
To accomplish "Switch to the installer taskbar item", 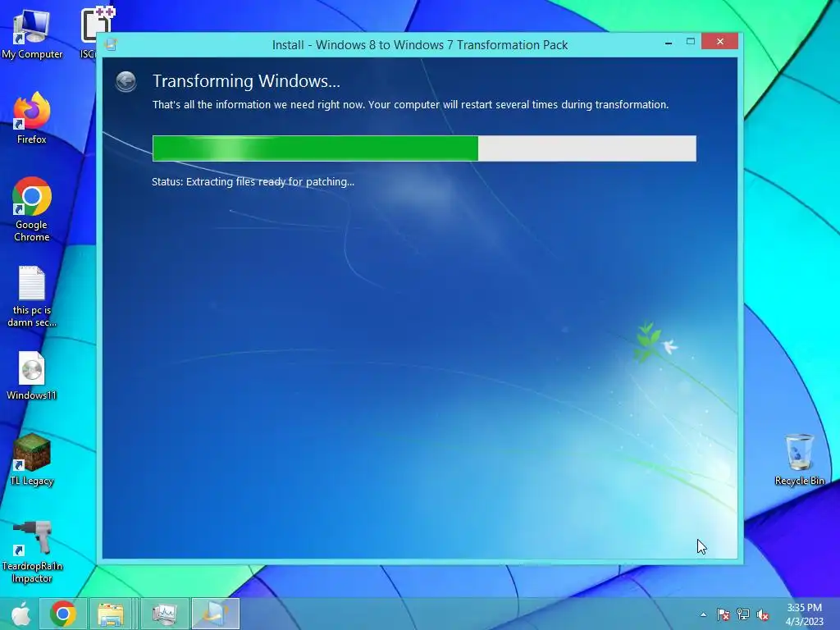I will pyautogui.click(x=216, y=614).
